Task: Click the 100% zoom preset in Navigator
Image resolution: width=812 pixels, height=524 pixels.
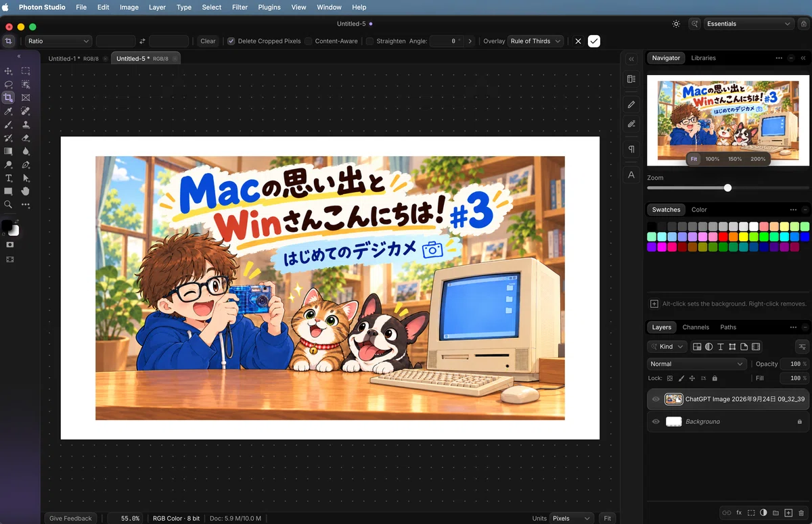Action: (713, 159)
